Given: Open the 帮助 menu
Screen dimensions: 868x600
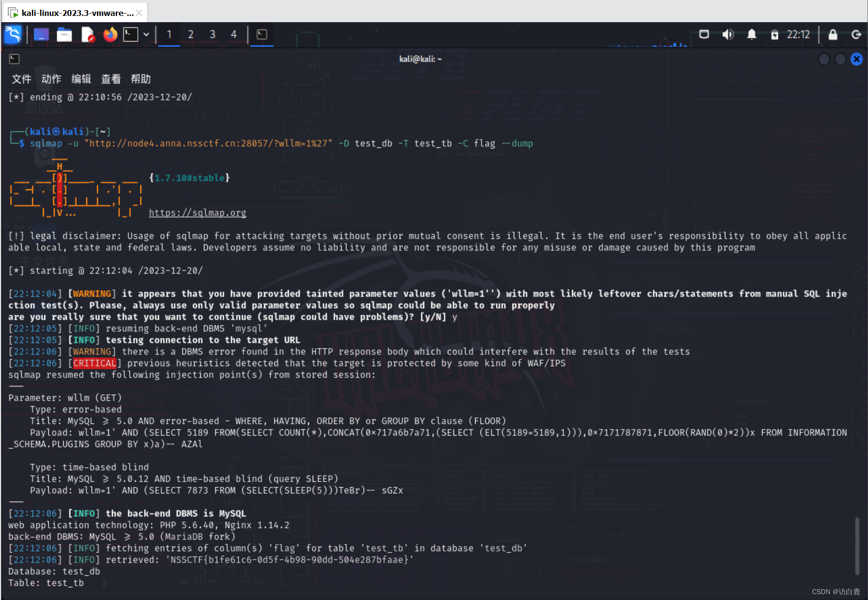Looking at the screenshot, I should coord(140,79).
